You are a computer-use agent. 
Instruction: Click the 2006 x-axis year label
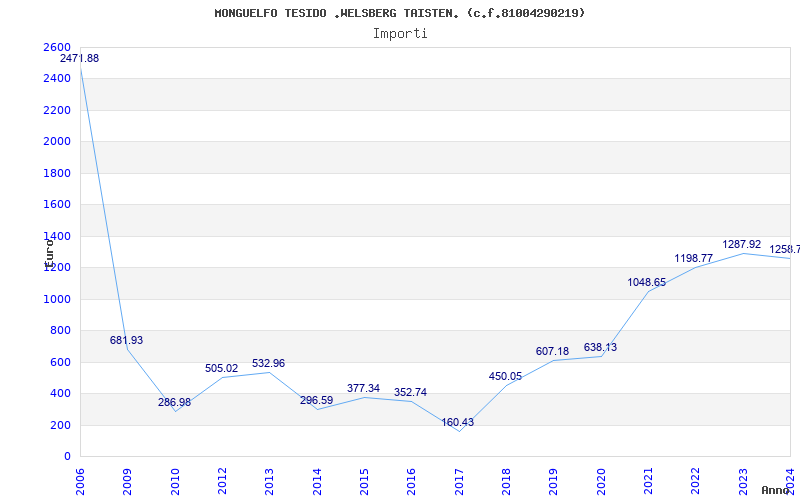[80, 482]
